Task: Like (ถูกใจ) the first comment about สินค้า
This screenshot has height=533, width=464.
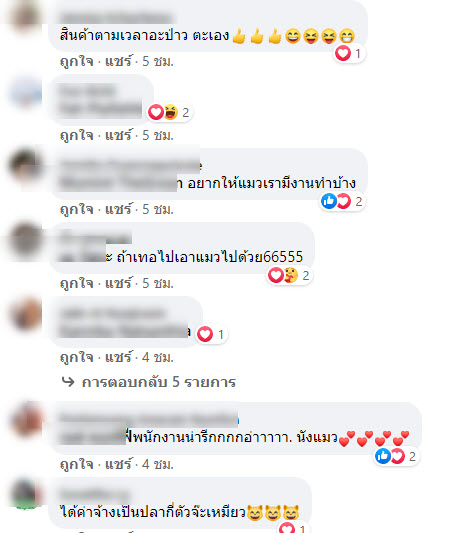Action: [76, 62]
